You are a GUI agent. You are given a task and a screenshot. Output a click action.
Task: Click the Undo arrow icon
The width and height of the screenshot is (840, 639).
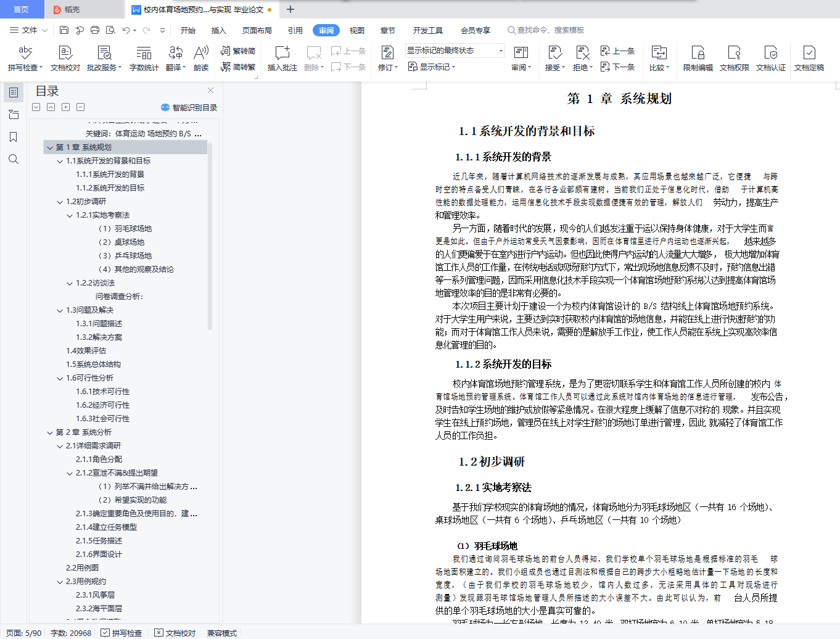pos(126,30)
